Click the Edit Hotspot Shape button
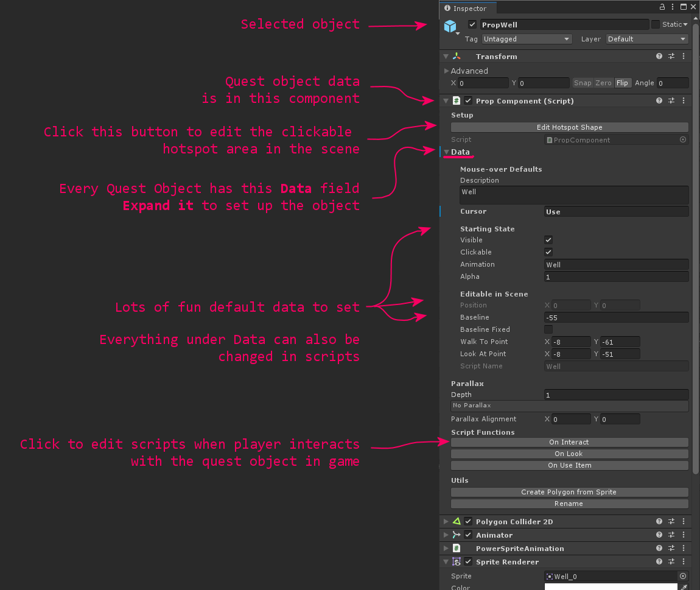 click(569, 127)
